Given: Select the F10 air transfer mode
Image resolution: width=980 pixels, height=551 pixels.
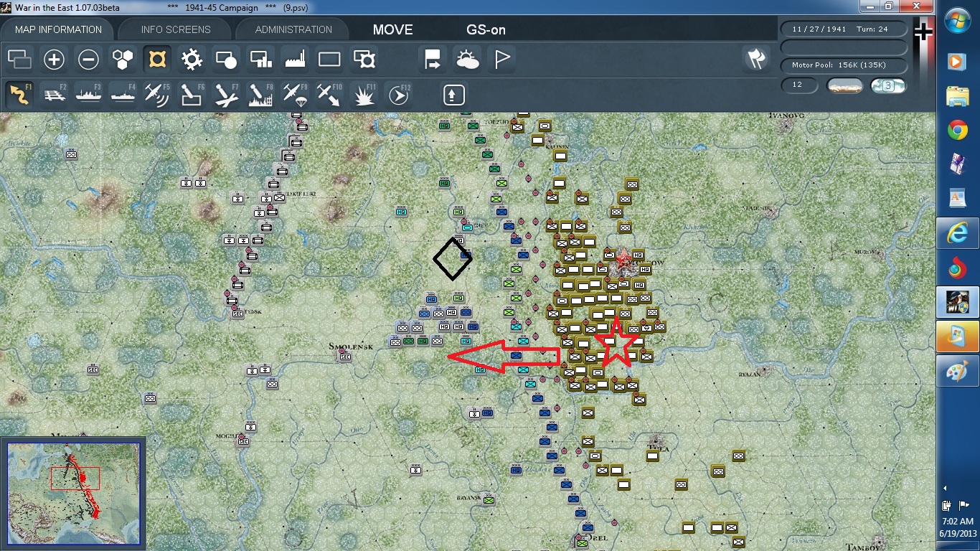Looking at the screenshot, I should coord(329,94).
